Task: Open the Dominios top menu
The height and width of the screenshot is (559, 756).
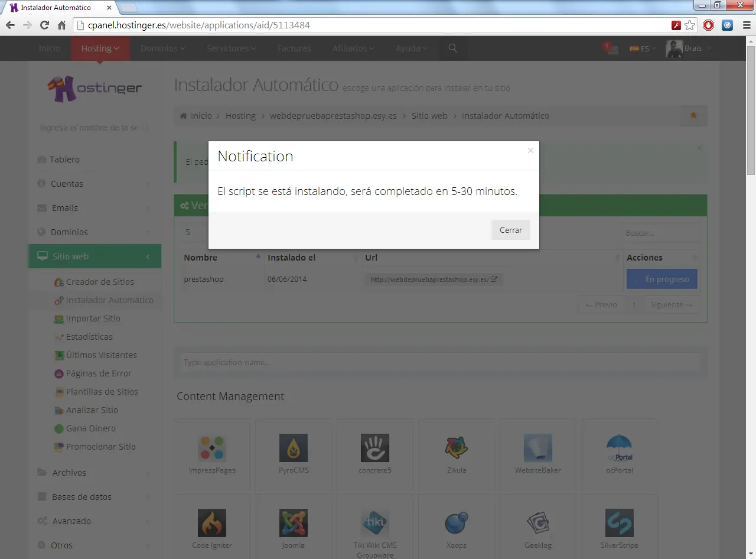Action: coord(162,48)
